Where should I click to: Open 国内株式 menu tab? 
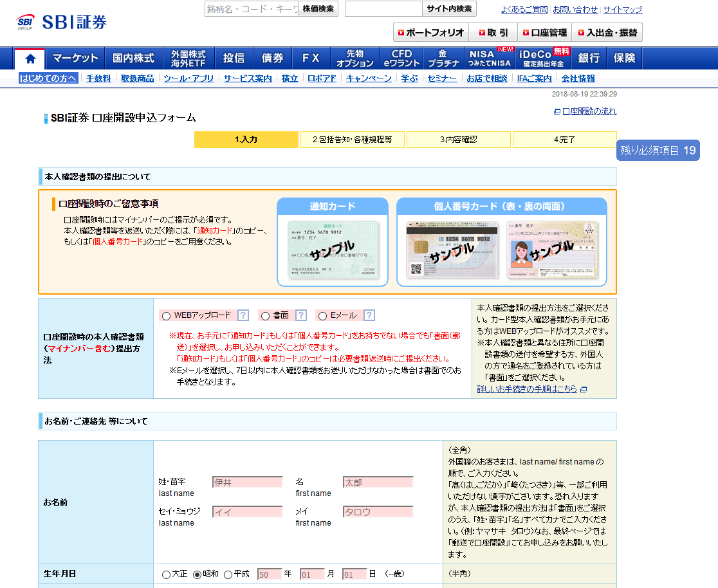pos(134,58)
